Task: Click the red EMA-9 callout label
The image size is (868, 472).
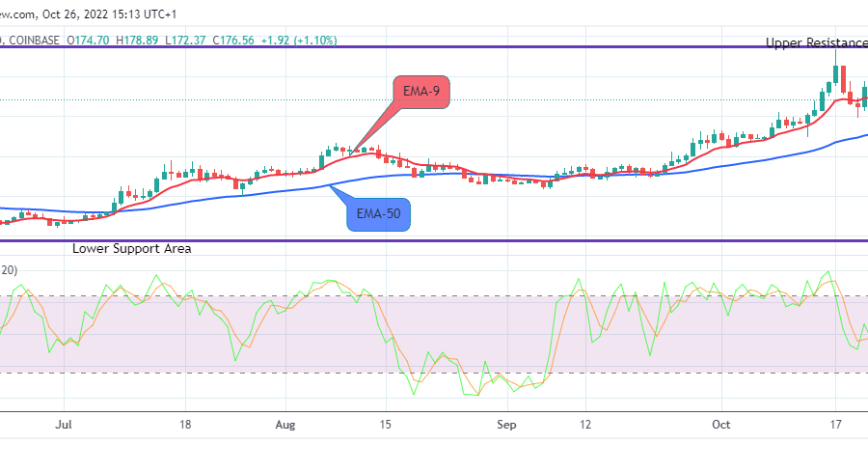Action: pos(420,93)
